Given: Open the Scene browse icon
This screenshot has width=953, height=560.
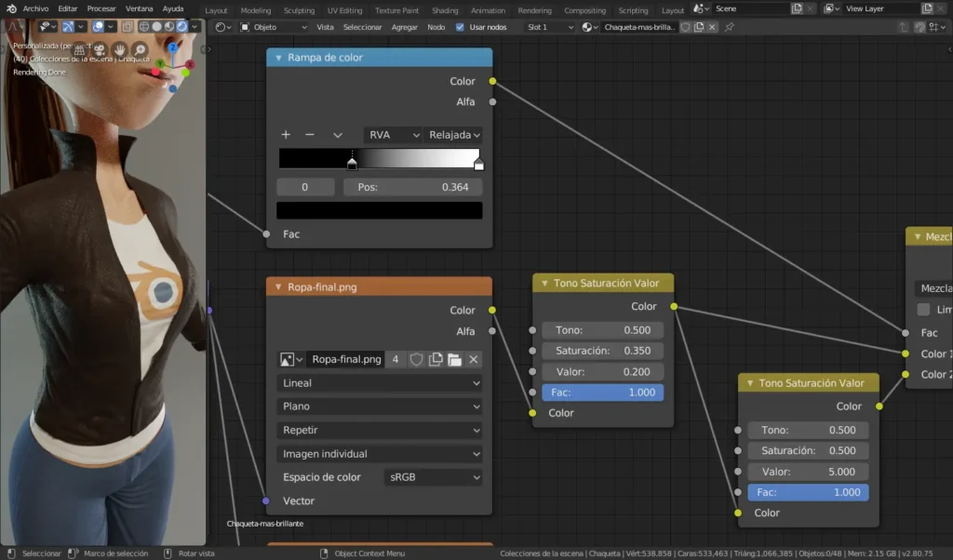Looking at the screenshot, I should (702, 8).
